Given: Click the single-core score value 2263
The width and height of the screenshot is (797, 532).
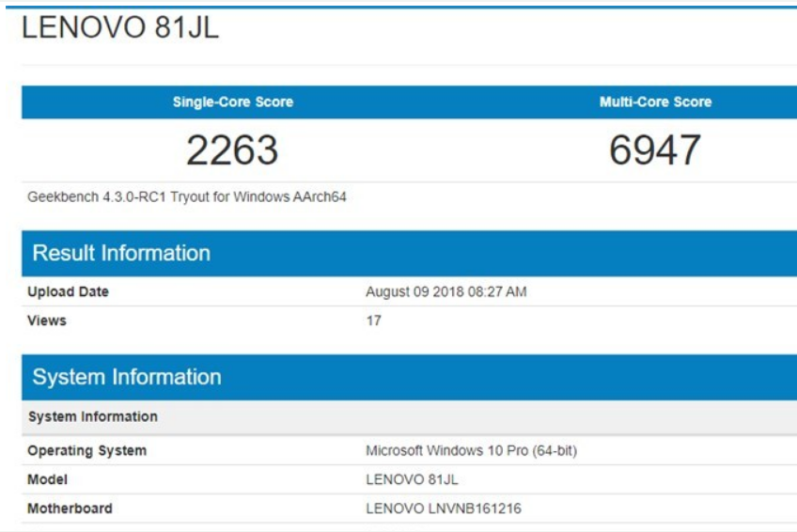Looking at the screenshot, I should (x=232, y=149).
